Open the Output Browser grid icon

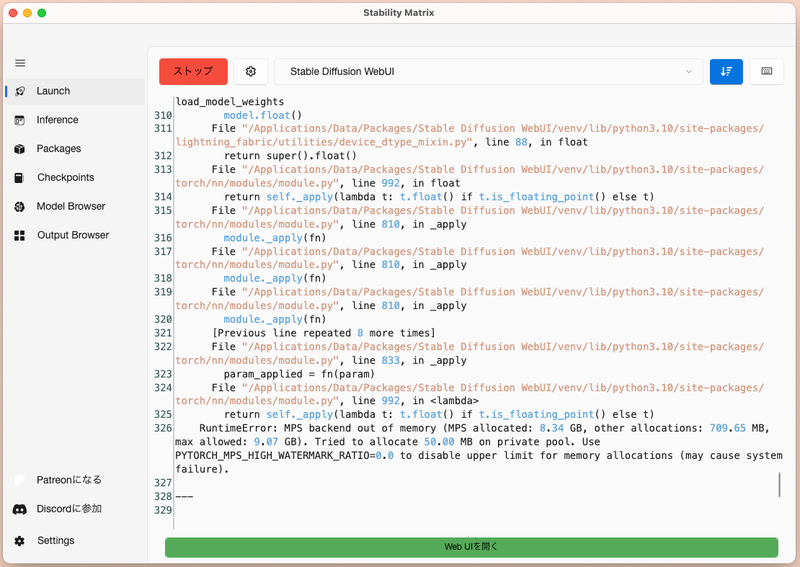click(19, 235)
